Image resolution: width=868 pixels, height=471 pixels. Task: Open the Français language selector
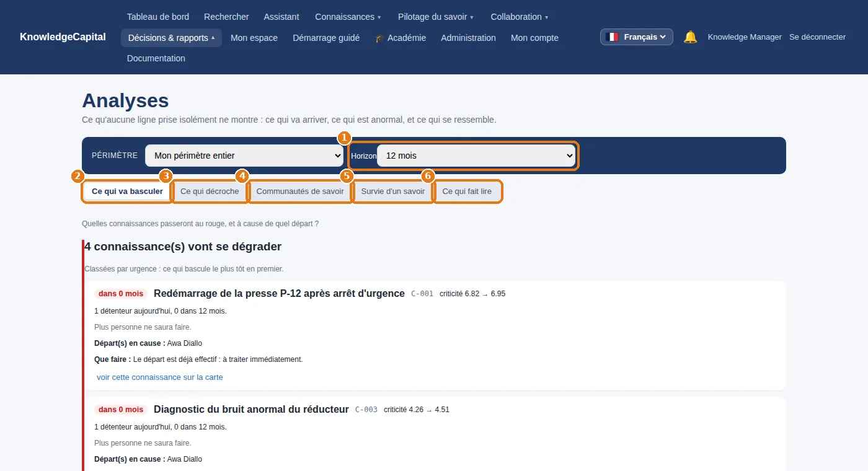[637, 37]
